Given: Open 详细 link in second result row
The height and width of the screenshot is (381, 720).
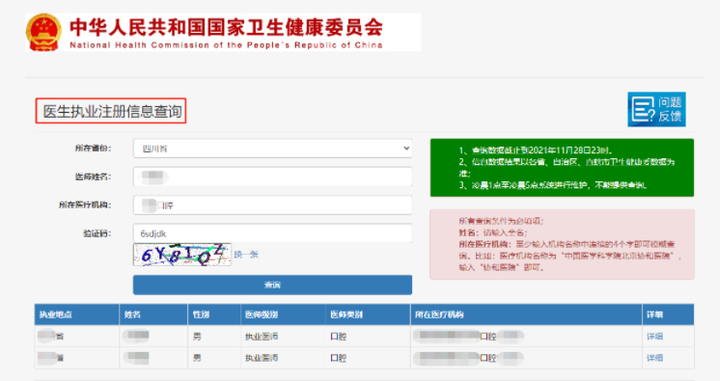Looking at the screenshot, I should coord(654,358).
